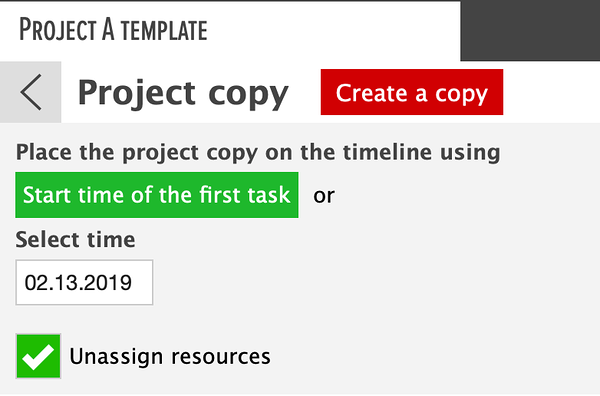600x396 pixels.
Task: Click Place the project copy instruction text
Action: tap(258, 153)
